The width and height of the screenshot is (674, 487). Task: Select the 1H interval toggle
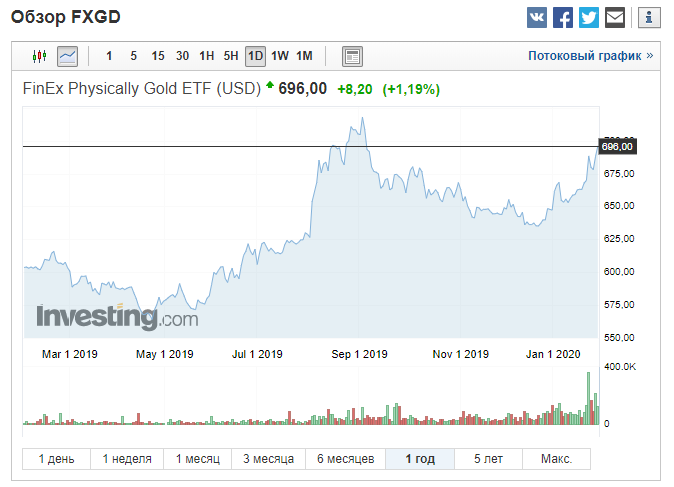206,56
